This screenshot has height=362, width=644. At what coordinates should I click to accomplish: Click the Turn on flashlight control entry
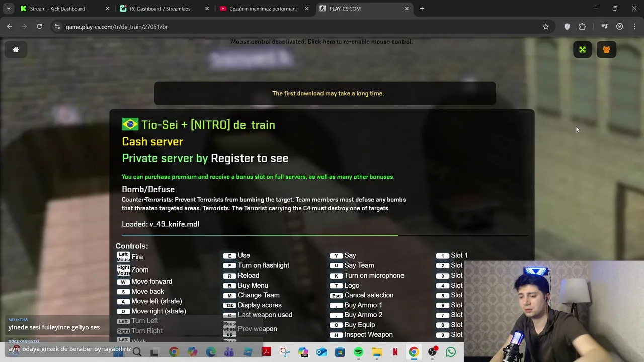pos(257,265)
